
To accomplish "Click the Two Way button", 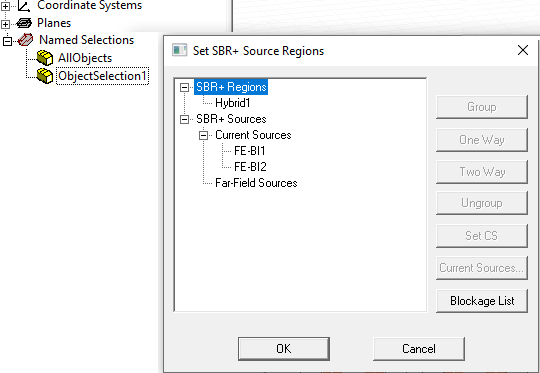I will click(482, 172).
